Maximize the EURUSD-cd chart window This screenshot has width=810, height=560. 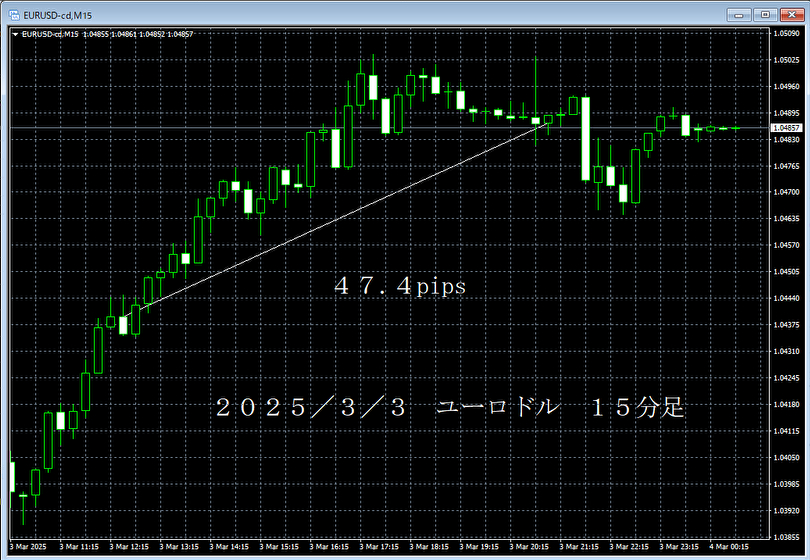point(766,14)
